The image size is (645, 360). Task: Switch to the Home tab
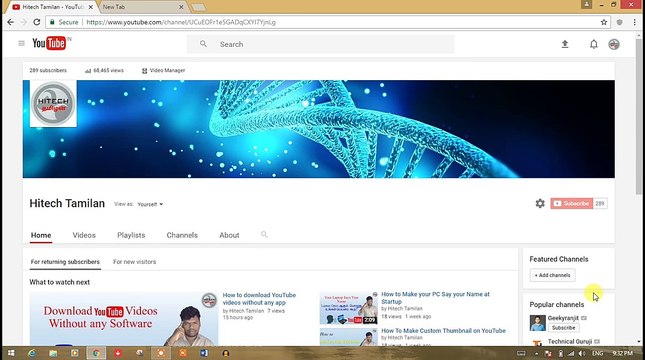[41, 235]
